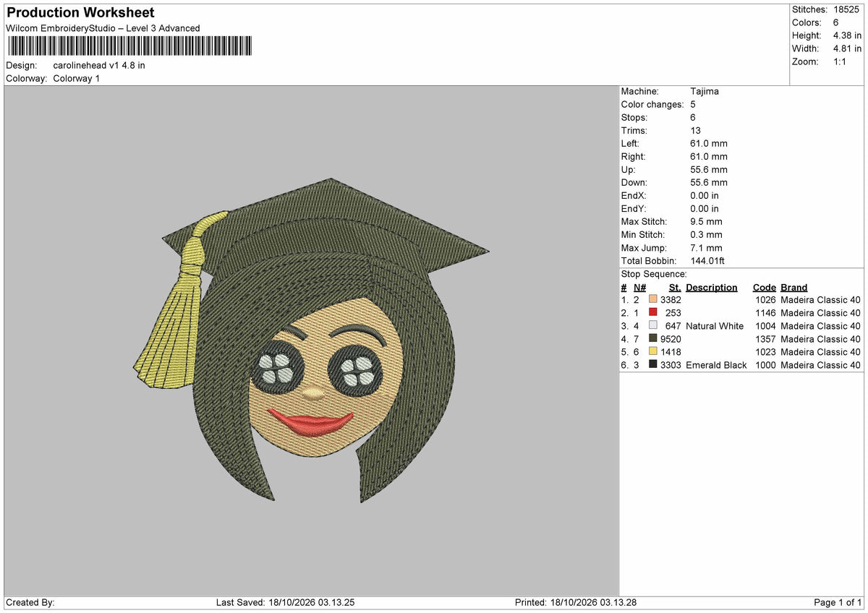Click the 'Description' column header
The image size is (868, 613).
[712, 288]
